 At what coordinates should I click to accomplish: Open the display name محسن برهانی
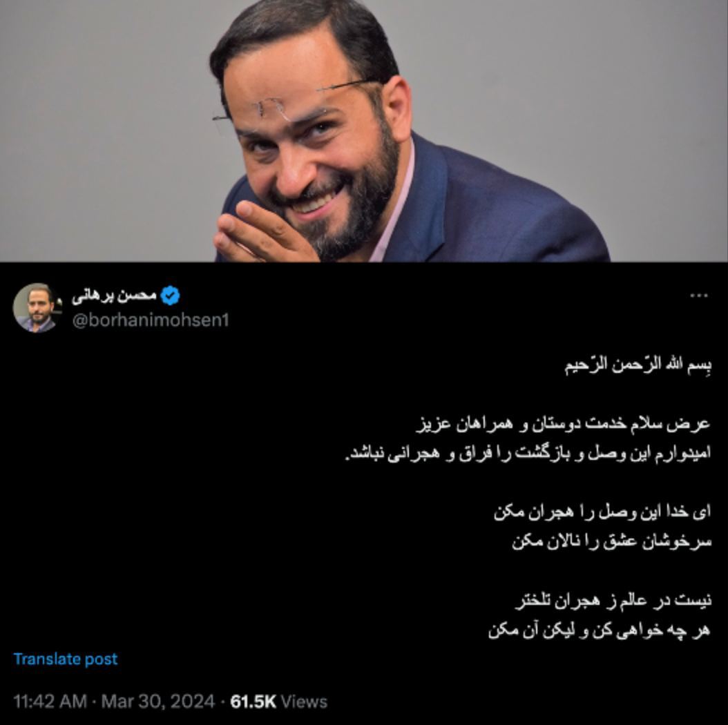114,296
